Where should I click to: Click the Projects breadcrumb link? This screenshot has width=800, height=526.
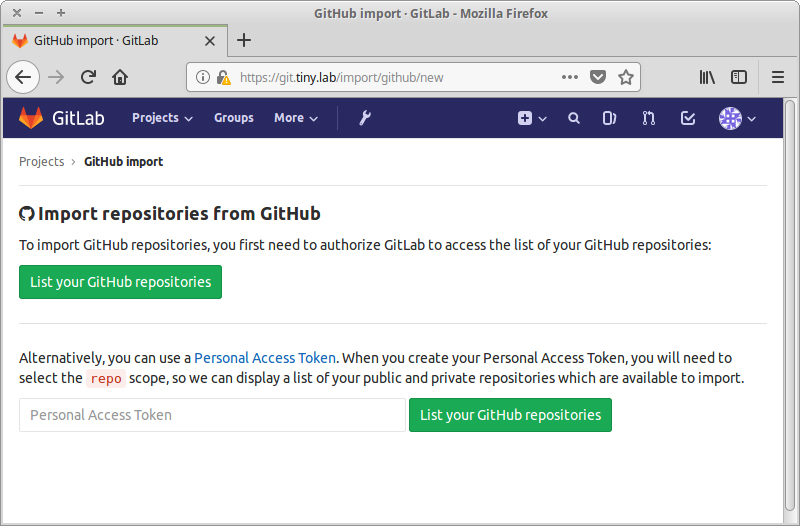point(41,161)
